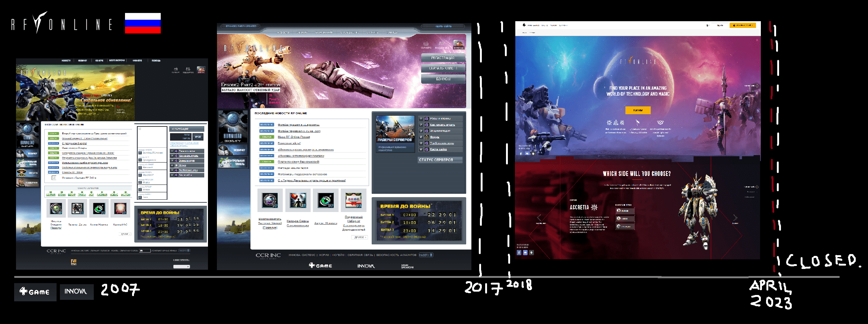This screenshot has height=324, width=868.
Task: Open СООБЩЕСТВО menu in the purple-banner site
Action: point(350,33)
